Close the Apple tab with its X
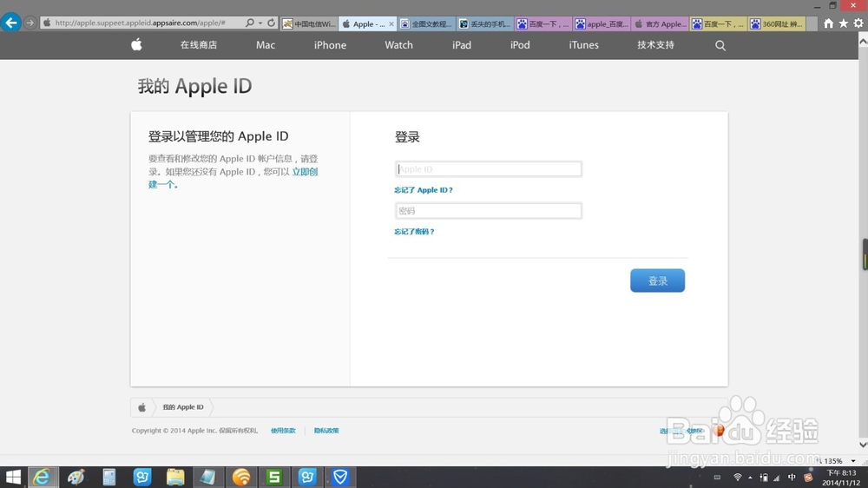The image size is (868, 488). click(x=391, y=23)
